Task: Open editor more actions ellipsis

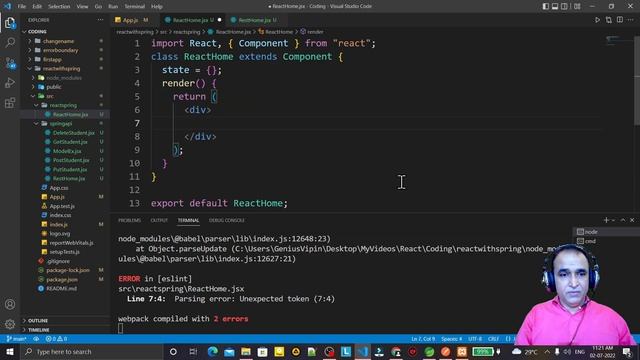Action: [x=631, y=20]
